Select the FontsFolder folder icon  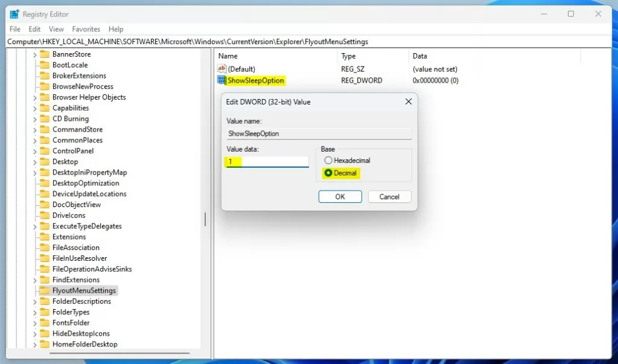(45, 322)
